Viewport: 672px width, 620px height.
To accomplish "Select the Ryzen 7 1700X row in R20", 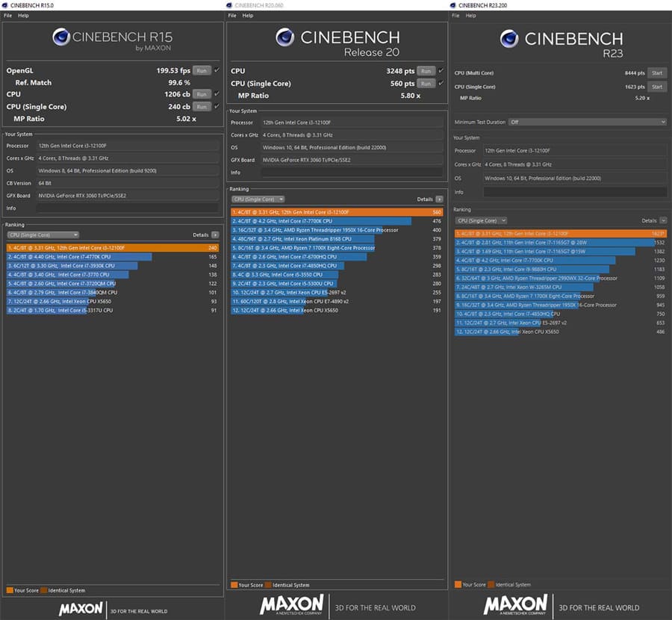I will (x=337, y=248).
